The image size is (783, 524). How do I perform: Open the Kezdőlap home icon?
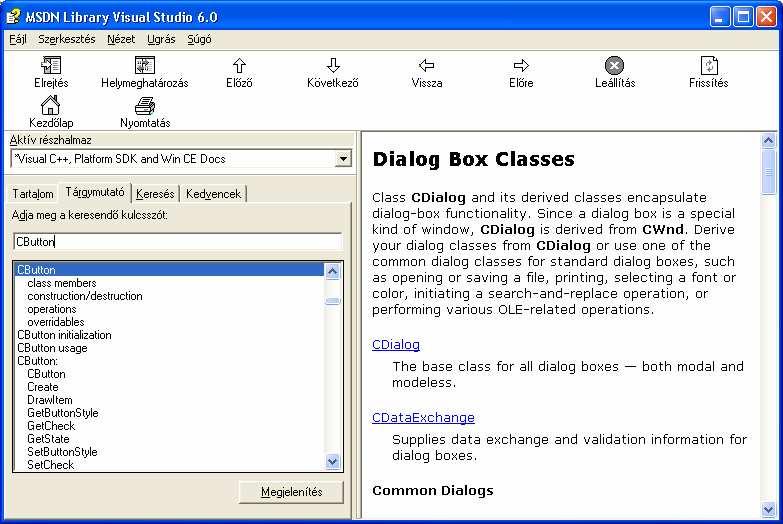click(50, 105)
